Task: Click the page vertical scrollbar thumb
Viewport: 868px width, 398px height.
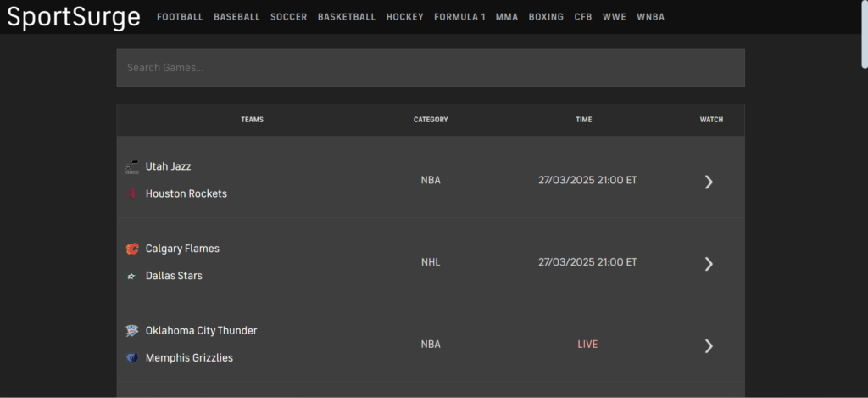Action: pyautogui.click(x=865, y=34)
